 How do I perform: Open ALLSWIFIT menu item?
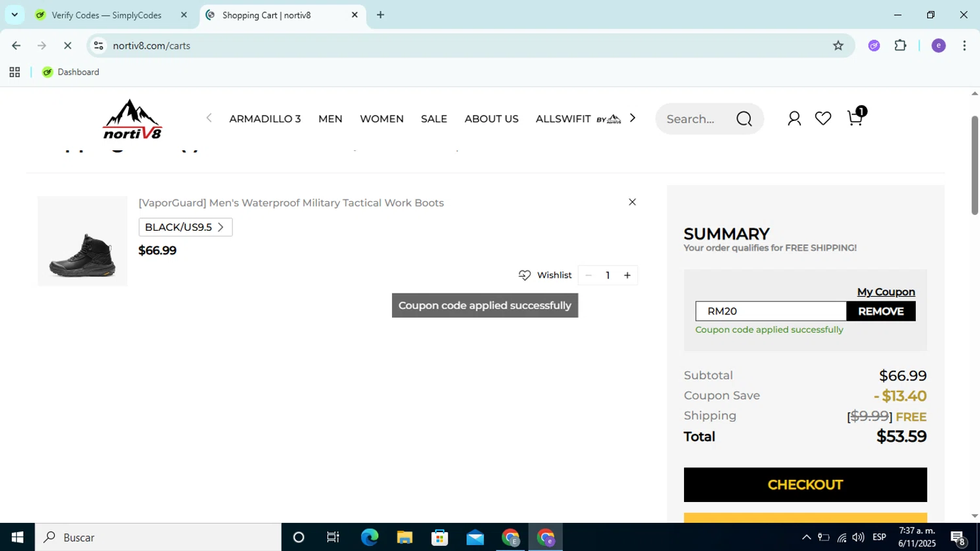(x=578, y=119)
